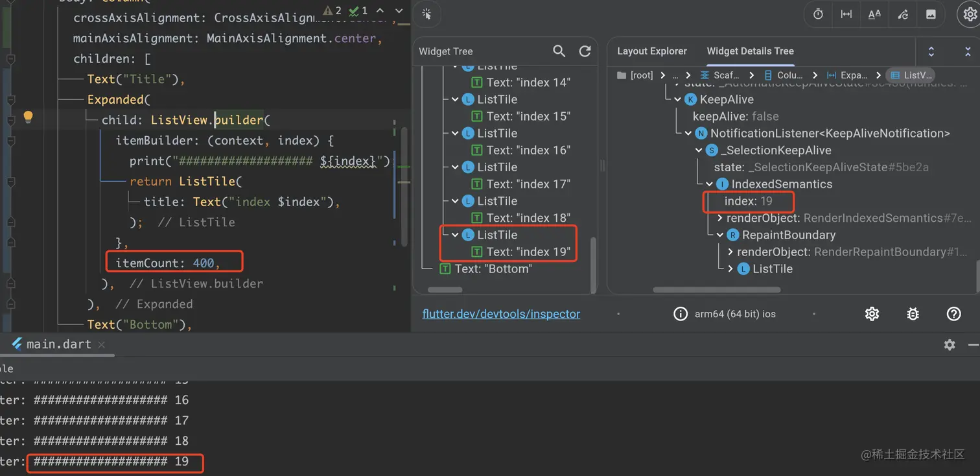This screenshot has height=476, width=980.
Task: Expand renderObject: RenderRepaintBoundary row
Action: tap(731, 252)
